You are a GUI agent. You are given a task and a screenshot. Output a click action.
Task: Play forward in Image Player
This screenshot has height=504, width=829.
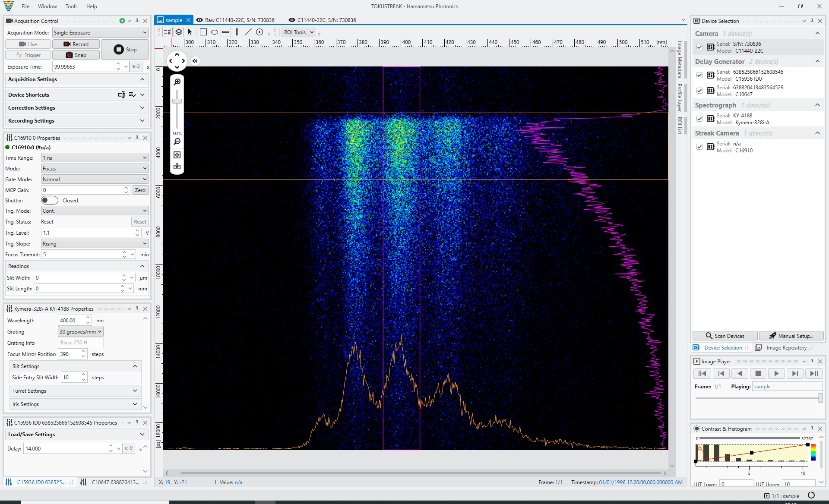(x=776, y=374)
